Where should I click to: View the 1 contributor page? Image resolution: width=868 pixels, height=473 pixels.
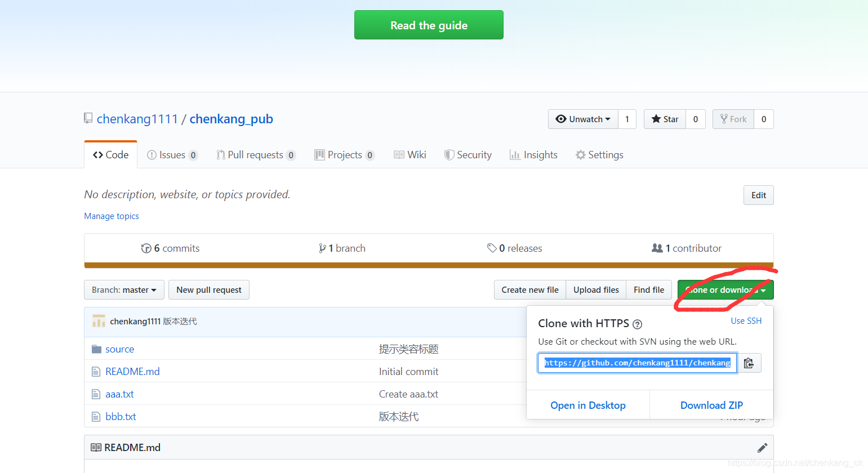[x=686, y=248]
